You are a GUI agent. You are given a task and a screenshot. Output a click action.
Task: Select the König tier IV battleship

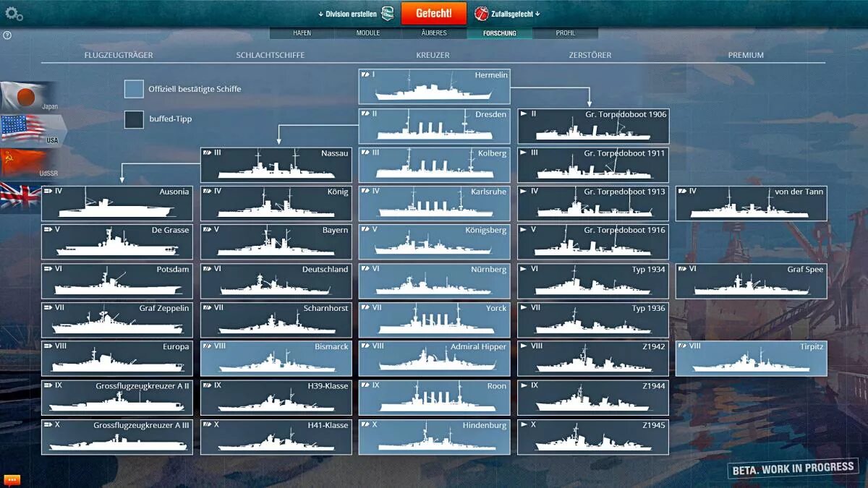tap(276, 203)
